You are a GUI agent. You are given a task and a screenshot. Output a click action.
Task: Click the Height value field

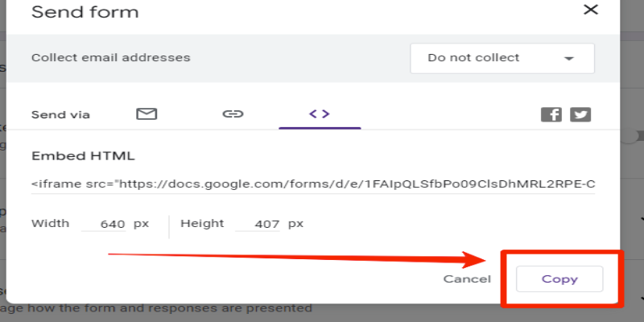point(258,225)
